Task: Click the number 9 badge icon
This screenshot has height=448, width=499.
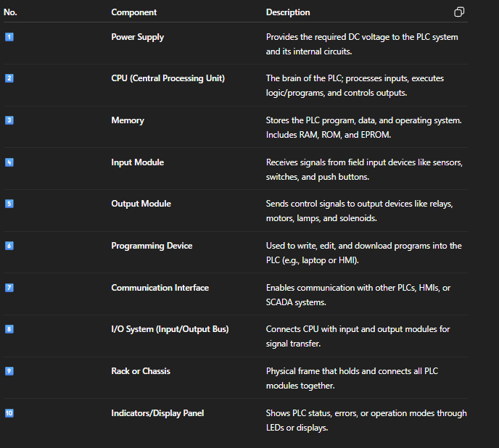Action: coord(9,371)
